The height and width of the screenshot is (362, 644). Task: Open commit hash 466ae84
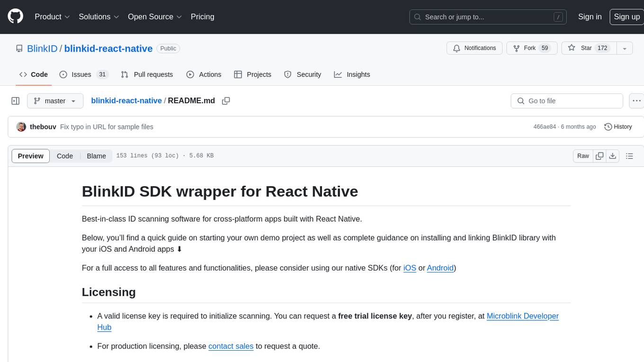[545, 127]
